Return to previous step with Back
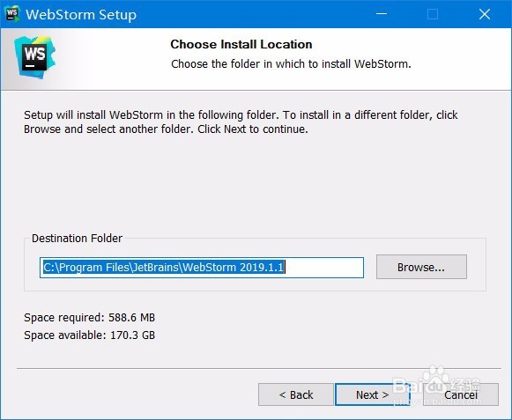The width and height of the screenshot is (512, 420). coord(296,394)
